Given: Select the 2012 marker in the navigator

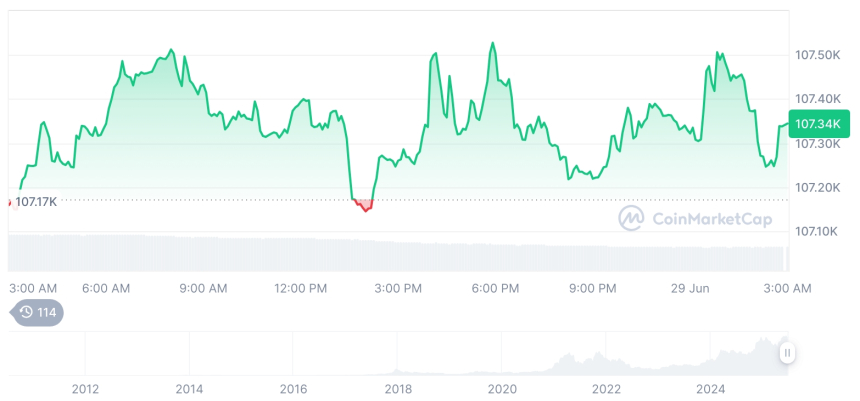Looking at the screenshot, I should tap(85, 389).
